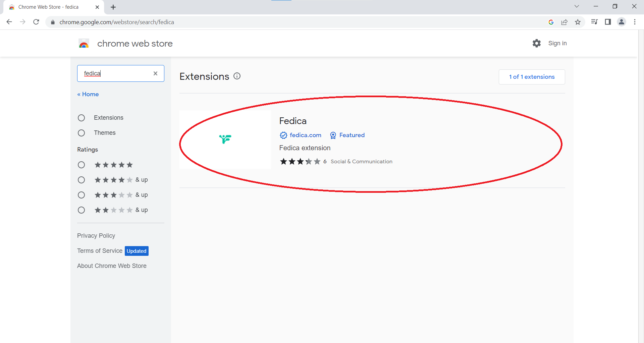The height and width of the screenshot is (343, 644).
Task: Open the browser customization chevron
Action: pos(577,6)
